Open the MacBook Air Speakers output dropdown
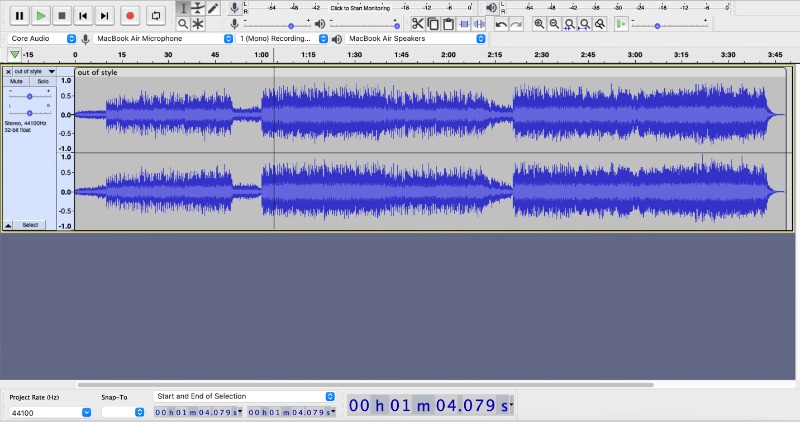 415,39
